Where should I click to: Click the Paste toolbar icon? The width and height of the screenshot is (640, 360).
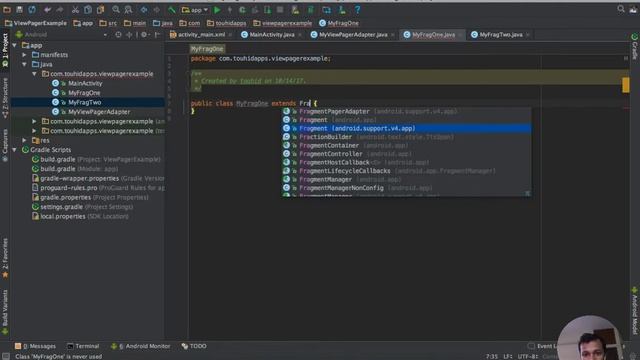100,9
